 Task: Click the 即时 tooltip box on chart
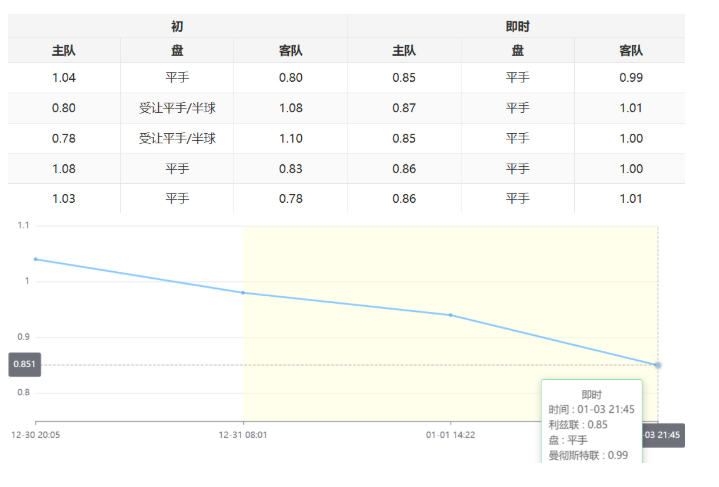pyautogui.click(x=591, y=425)
